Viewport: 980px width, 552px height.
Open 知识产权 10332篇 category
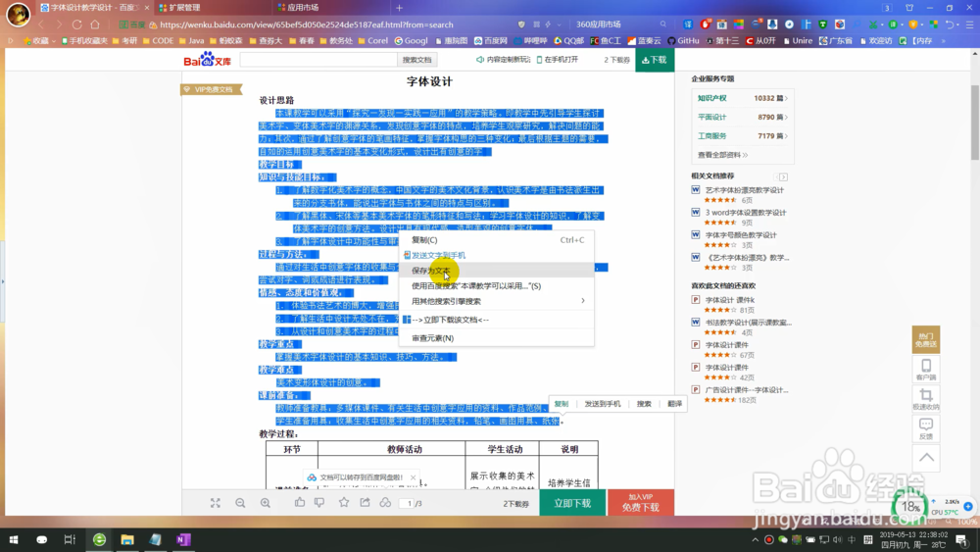[x=742, y=98]
